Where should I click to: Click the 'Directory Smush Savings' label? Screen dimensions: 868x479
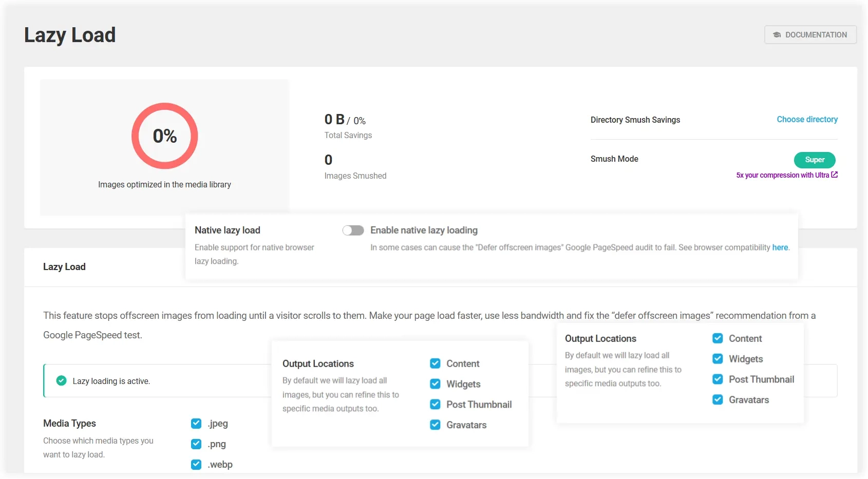tap(635, 120)
